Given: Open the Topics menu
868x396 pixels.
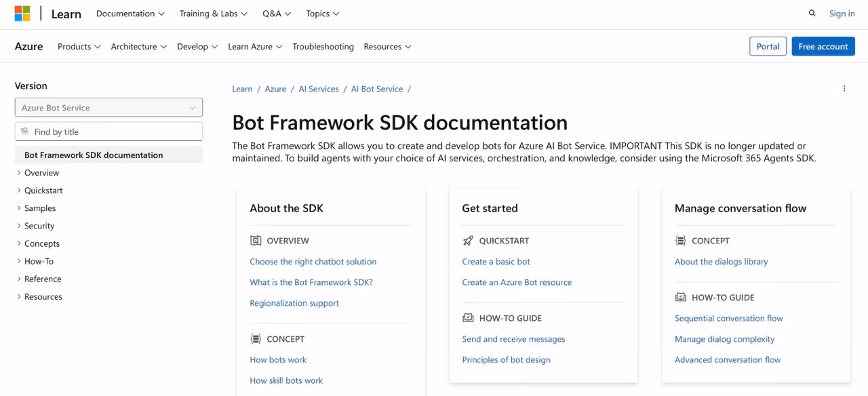Looking at the screenshot, I should pyautogui.click(x=322, y=14).
